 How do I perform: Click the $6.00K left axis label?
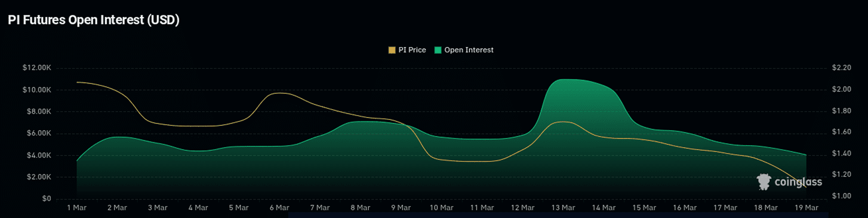click(39, 134)
